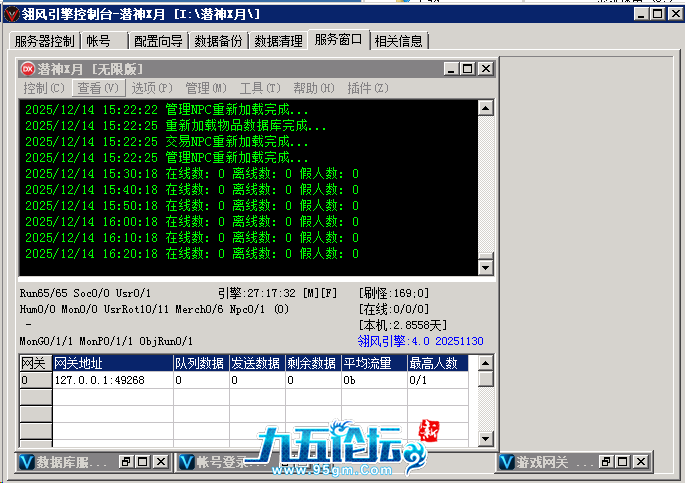
Task: Click the 16:20:18 在线数 log line
Action: pyautogui.click(x=192, y=254)
